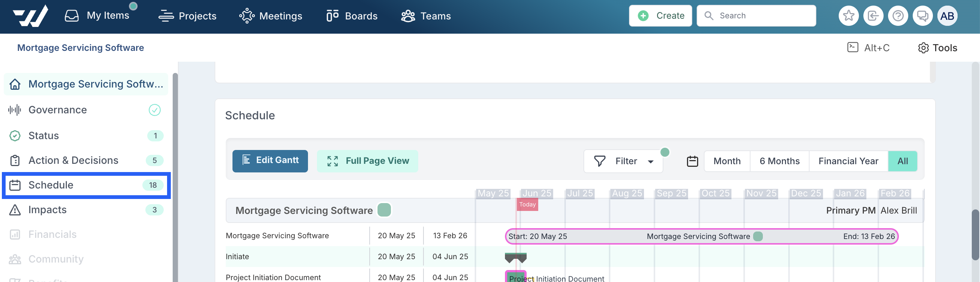Click Mortgage Servicing Software breadcrumb title
The image size is (980, 282).
(x=81, y=47)
